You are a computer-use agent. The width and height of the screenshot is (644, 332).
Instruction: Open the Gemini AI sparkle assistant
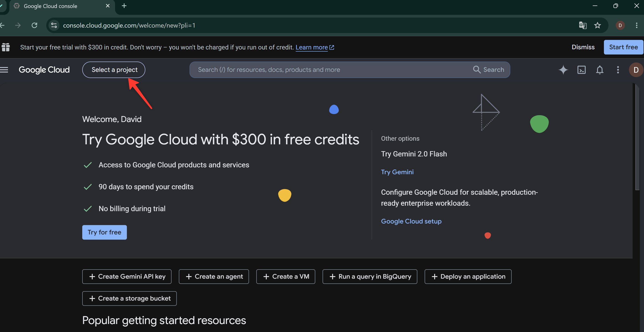click(x=563, y=70)
